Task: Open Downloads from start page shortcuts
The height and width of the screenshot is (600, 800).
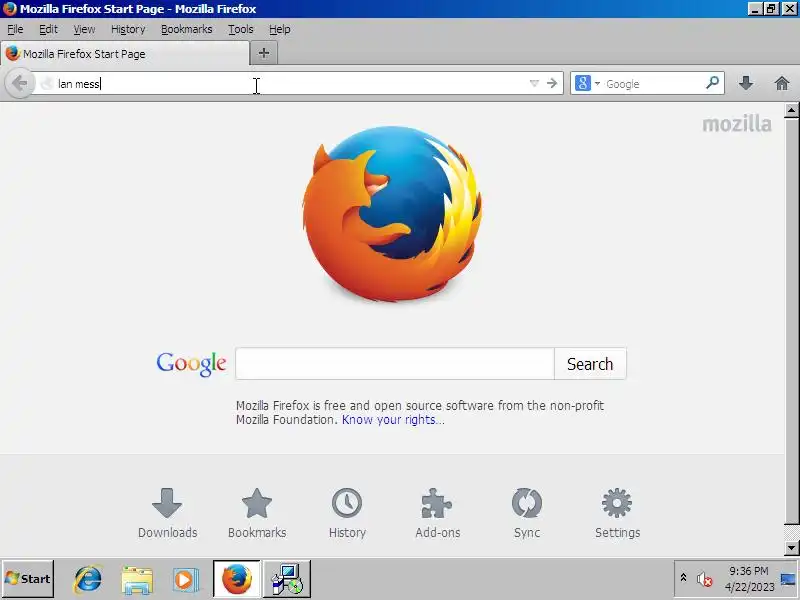Action: pos(167,513)
